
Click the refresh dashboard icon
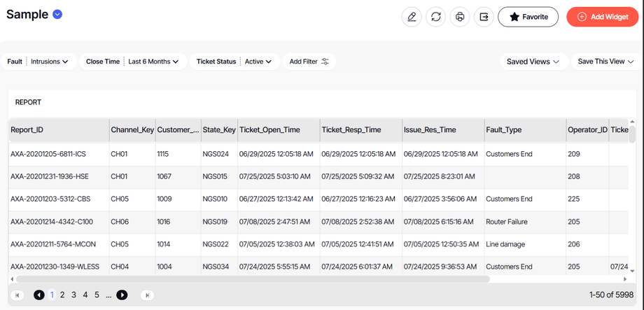click(x=436, y=17)
